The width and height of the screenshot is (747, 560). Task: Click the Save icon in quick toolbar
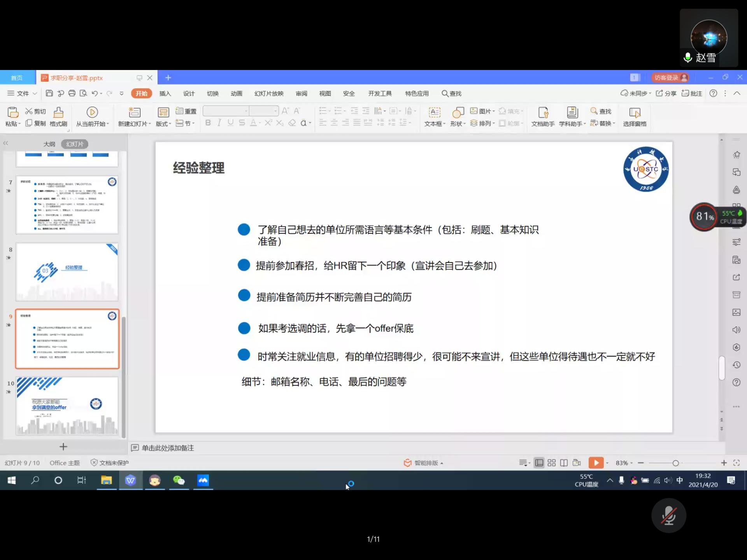click(49, 93)
